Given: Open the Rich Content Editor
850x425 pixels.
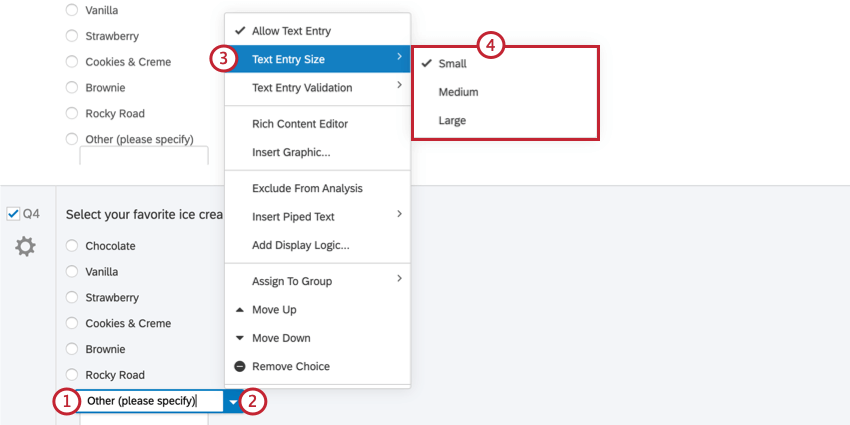Looking at the screenshot, I should 318,124.
